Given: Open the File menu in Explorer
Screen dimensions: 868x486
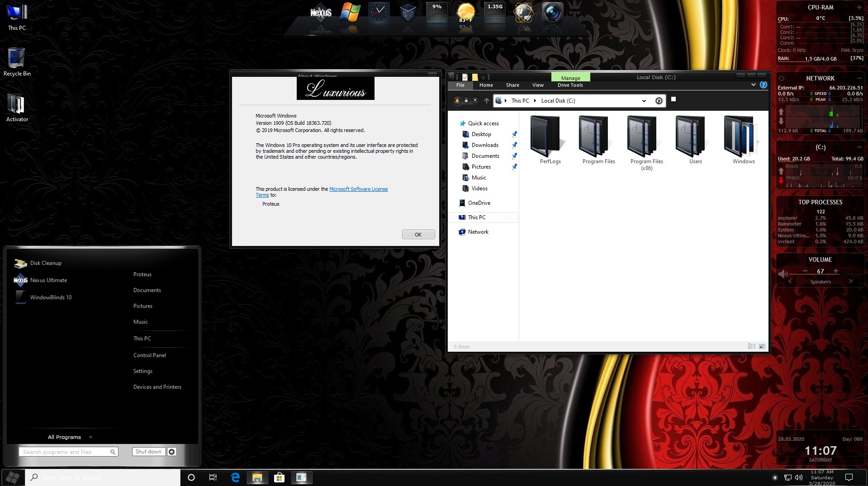Looking at the screenshot, I should 460,85.
